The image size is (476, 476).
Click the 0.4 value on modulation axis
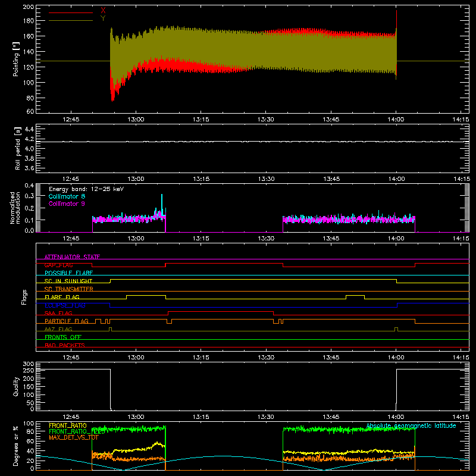pyautogui.click(x=29, y=186)
